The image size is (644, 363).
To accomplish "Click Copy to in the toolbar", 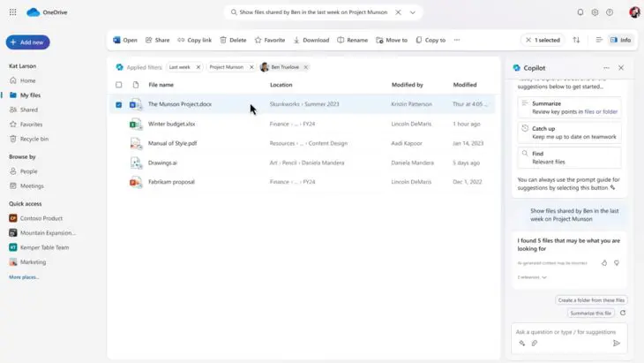I will [x=431, y=40].
